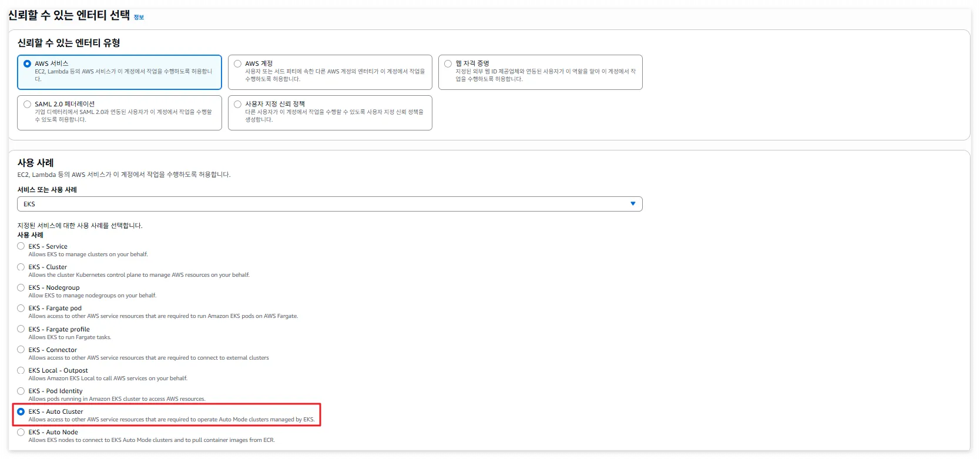Click the Auto Mode clusters description text

point(172,420)
